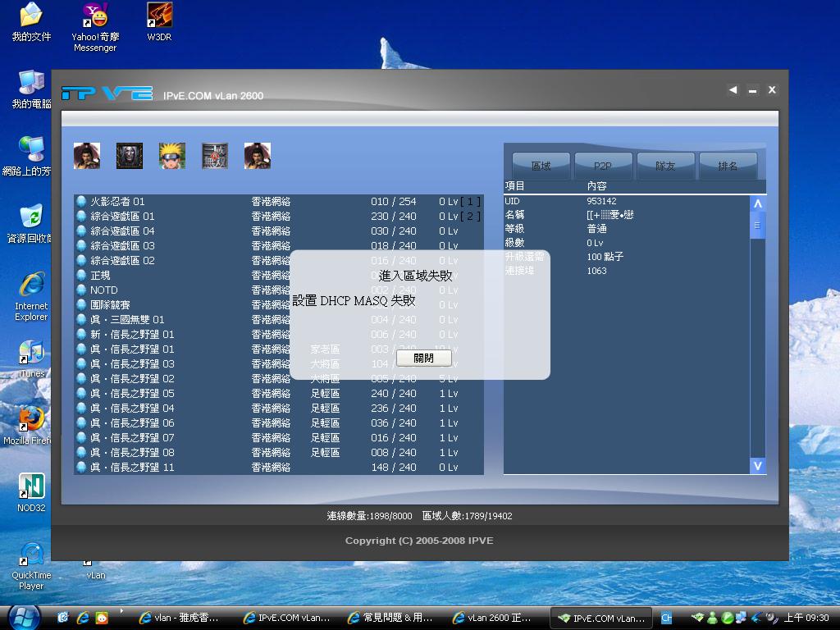
Task: Select the Naruto game icon
Action: point(172,155)
